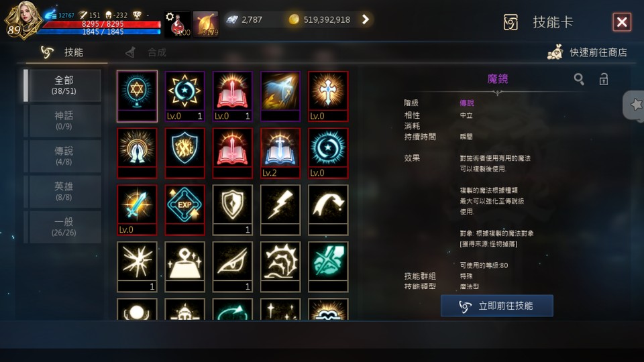Open the red potion auto-use settings

(x=177, y=24)
